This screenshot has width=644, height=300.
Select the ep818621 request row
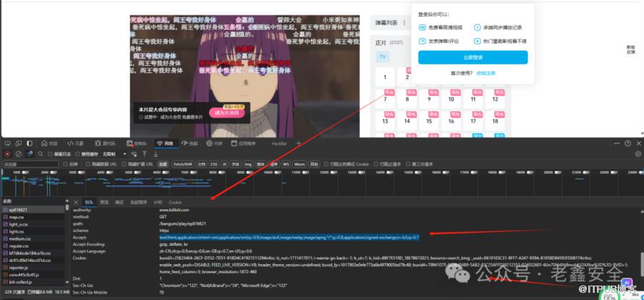click(x=33, y=210)
